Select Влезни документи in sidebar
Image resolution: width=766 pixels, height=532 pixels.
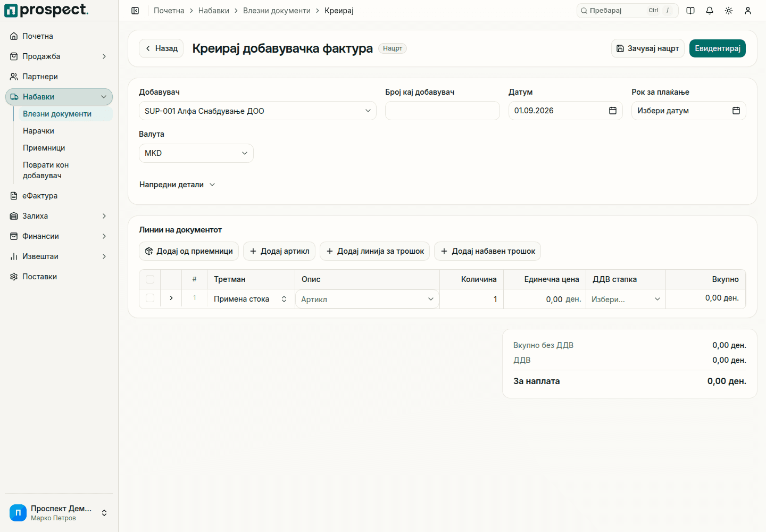tap(65, 114)
